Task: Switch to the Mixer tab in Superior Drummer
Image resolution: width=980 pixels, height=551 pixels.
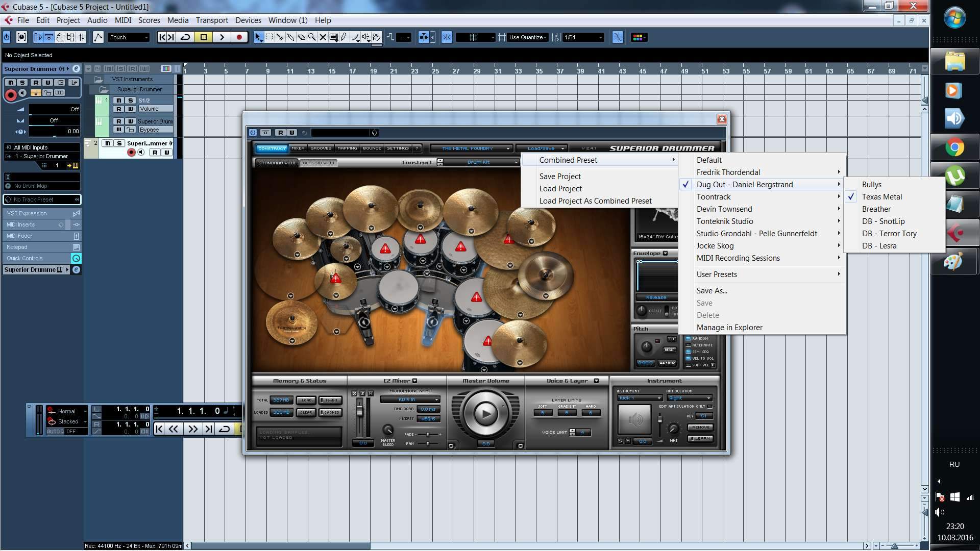Action: (x=298, y=148)
